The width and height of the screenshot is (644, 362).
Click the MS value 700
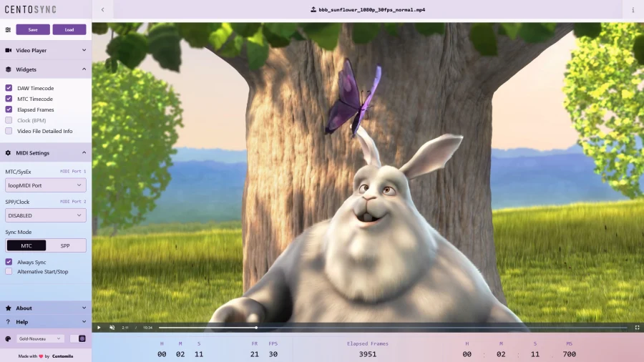pos(570,354)
